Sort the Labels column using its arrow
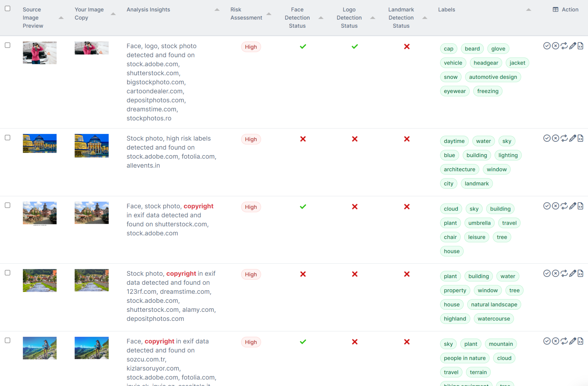Image resolution: width=588 pixels, height=386 pixels. tap(529, 10)
